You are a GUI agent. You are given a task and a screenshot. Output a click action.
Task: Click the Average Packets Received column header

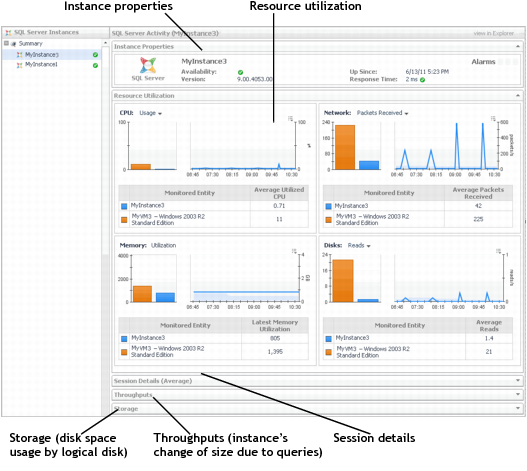click(478, 193)
